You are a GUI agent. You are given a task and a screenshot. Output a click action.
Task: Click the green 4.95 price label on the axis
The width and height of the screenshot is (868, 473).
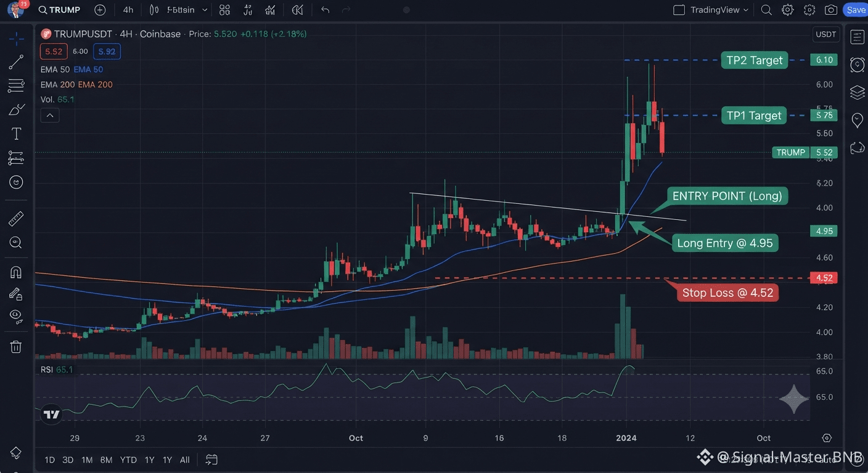(x=824, y=231)
